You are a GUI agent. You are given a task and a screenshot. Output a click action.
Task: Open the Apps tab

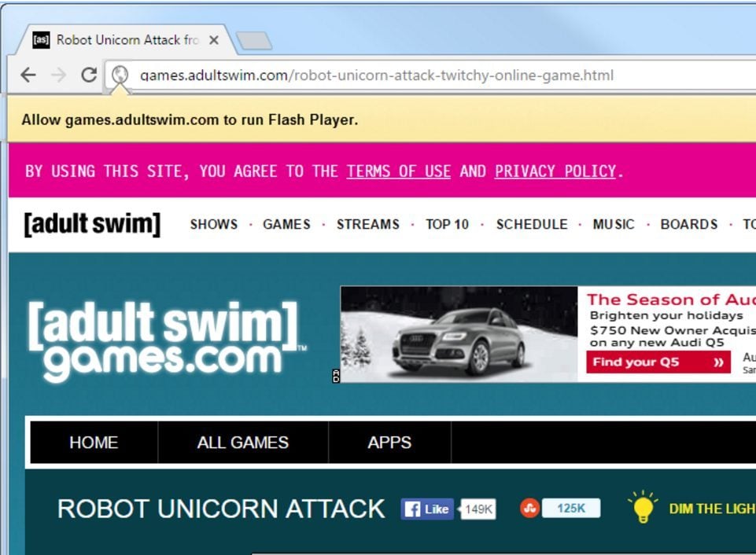(x=389, y=443)
